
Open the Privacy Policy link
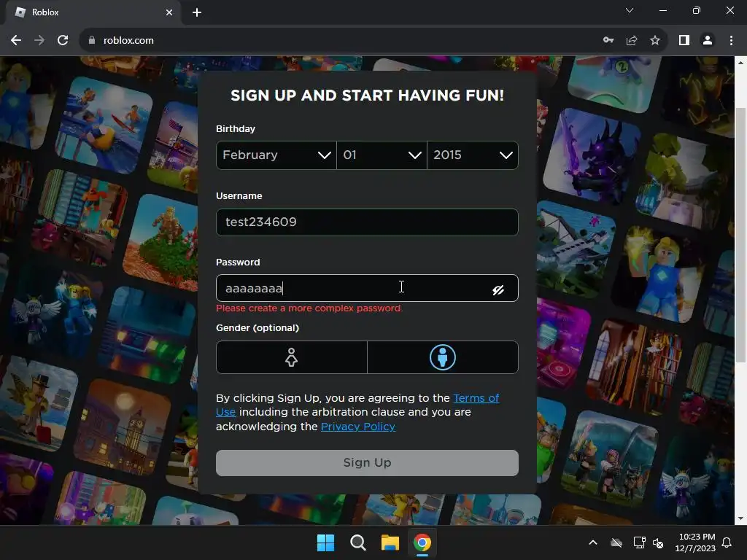[358, 427]
